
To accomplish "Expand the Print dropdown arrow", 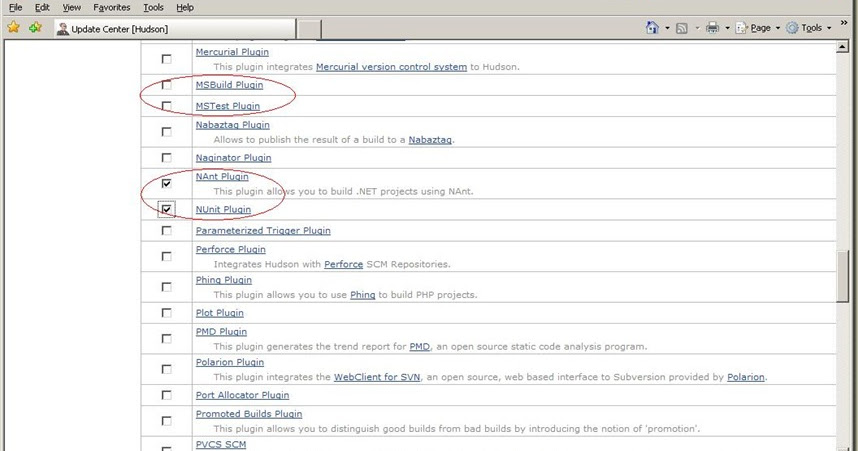I will 727,28.
